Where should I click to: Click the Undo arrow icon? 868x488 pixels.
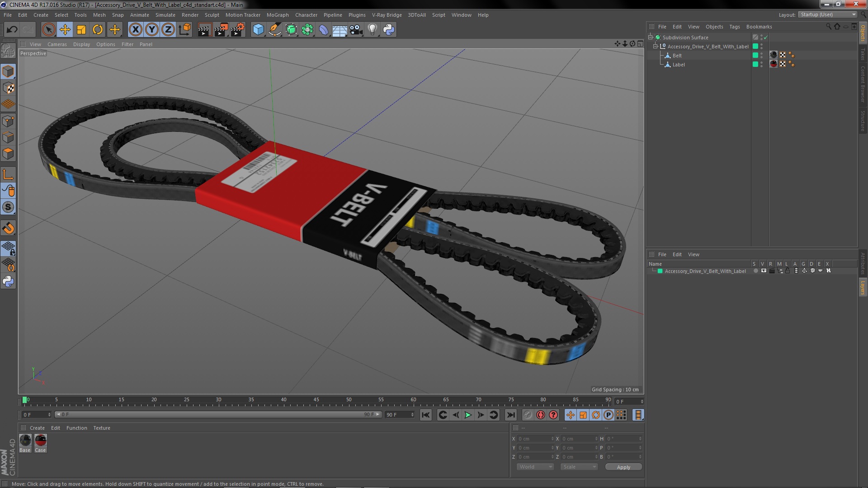click(x=12, y=30)
